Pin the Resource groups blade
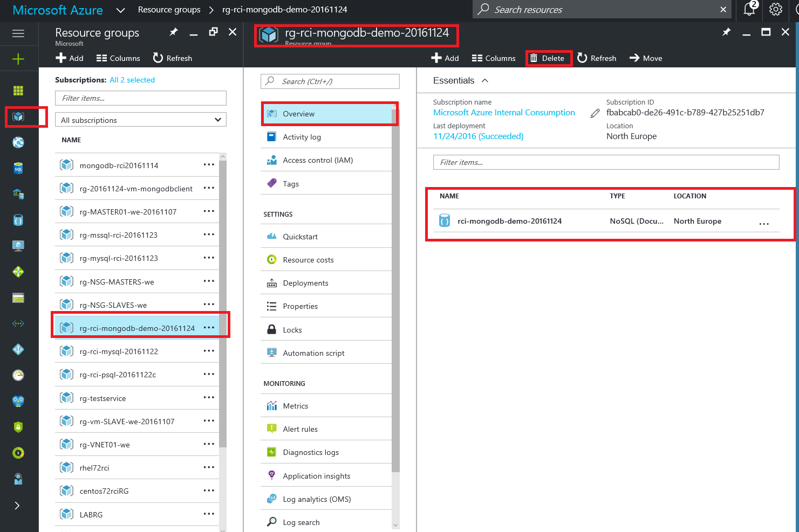 pos(174,32)
